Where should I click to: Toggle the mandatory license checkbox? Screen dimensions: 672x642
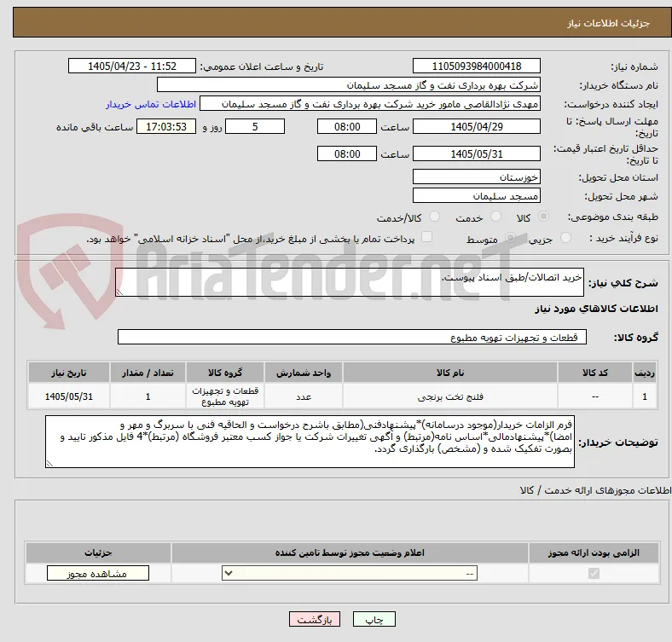pos(594,574)
